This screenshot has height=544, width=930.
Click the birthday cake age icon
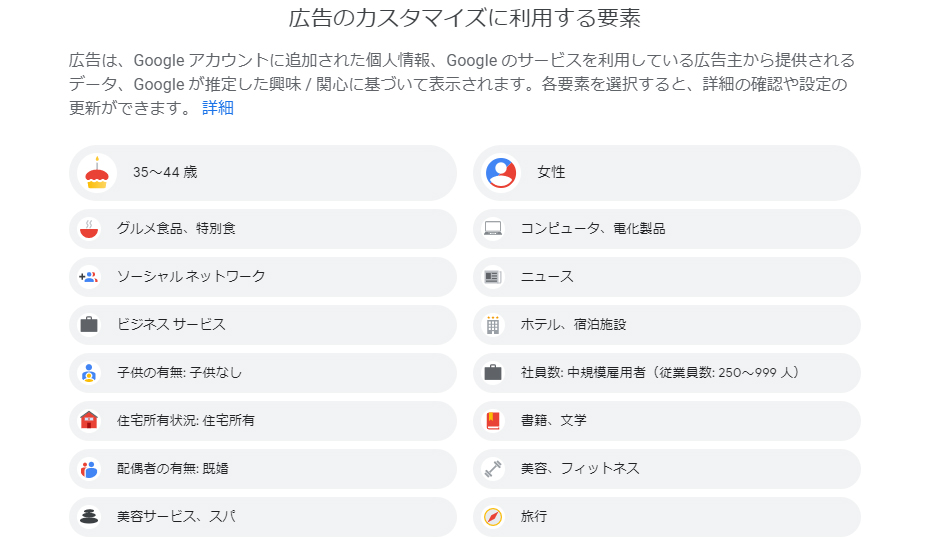click(97, 173)
